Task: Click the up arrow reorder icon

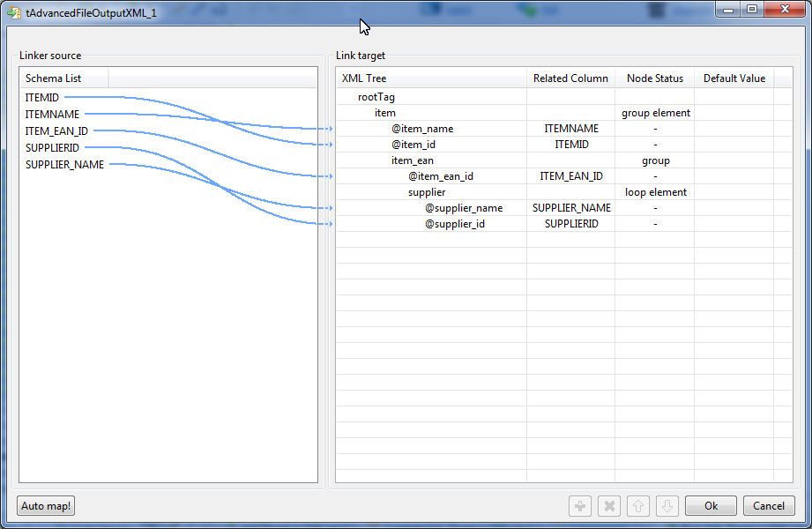Action: [638, 505]
